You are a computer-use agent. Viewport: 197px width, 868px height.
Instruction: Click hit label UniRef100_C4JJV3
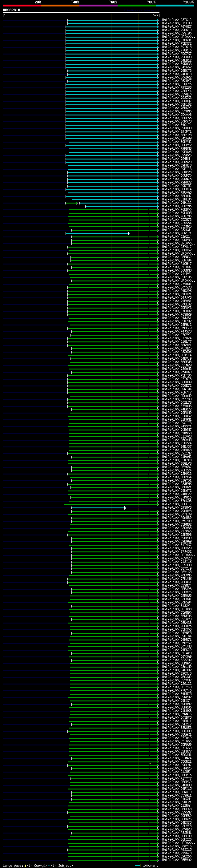(x=177, y=298)
